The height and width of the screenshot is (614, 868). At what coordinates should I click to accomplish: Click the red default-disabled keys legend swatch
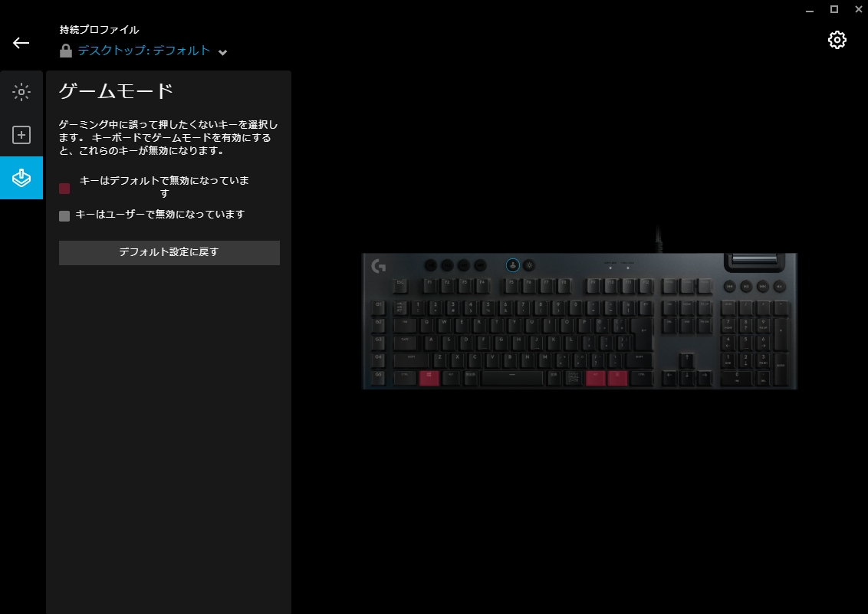point(64,188)
